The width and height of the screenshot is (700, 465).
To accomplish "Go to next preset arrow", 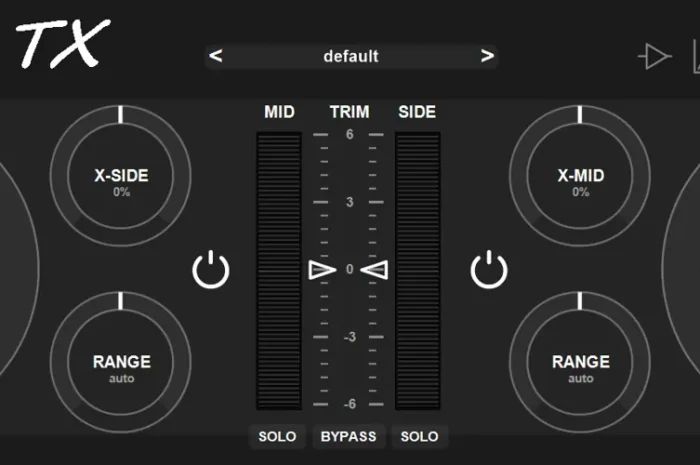I will pyautogui.click(x=487, y=57).
